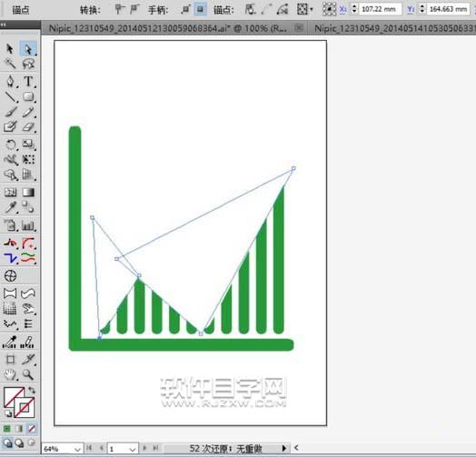Expand the status bar info arrow
The height and width of the screenshot is (457, 476).
pyautogui.click(x=284, y=448)
